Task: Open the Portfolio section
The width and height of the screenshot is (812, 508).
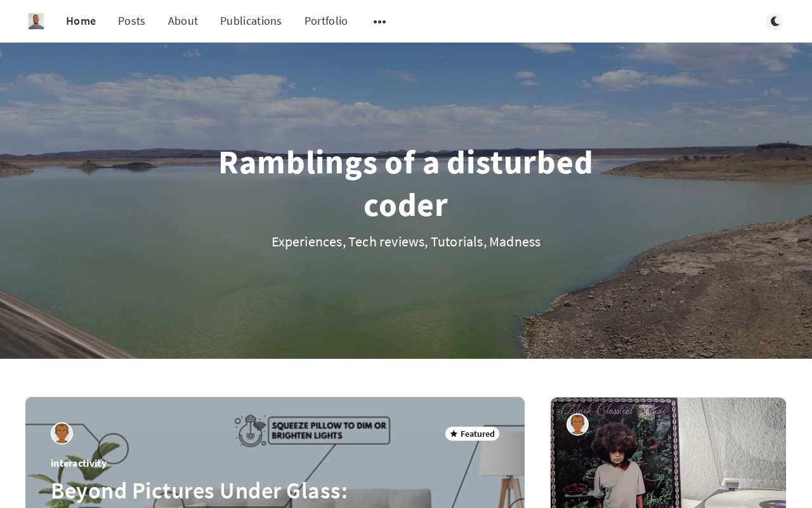Action: pyautogui.click(x=326, y=21)
